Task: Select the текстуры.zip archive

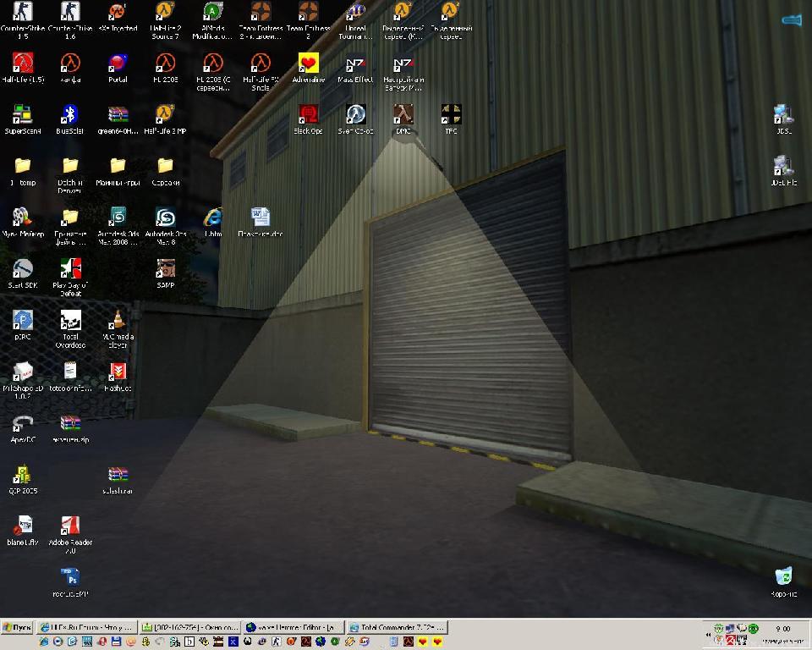Action: click(x=70, y=428)
